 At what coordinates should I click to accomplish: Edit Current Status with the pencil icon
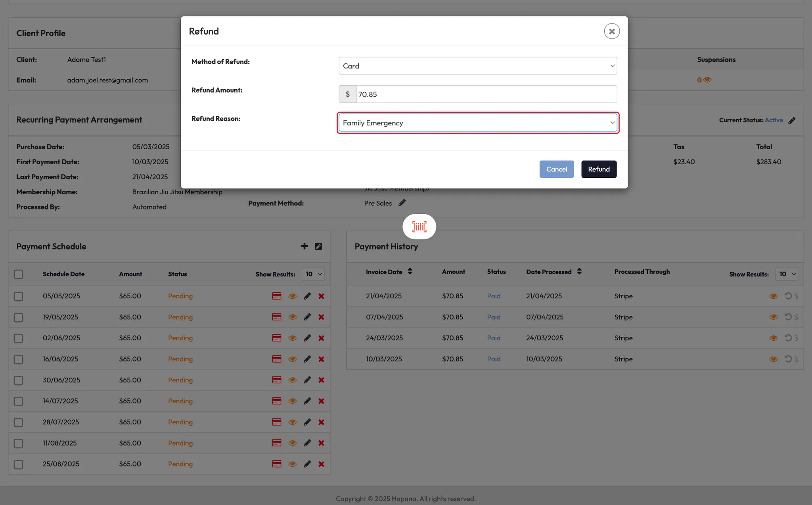[x=792, y=121]
